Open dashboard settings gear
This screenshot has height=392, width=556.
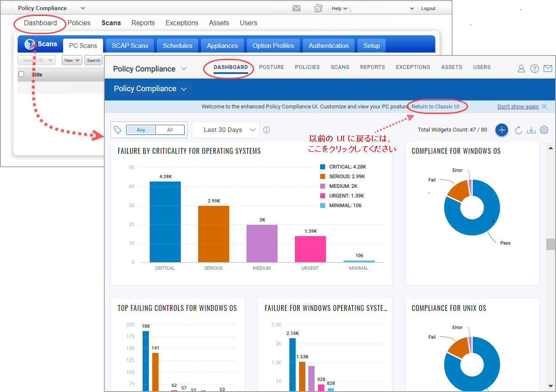pyautogui.click(x=544, y=130)
